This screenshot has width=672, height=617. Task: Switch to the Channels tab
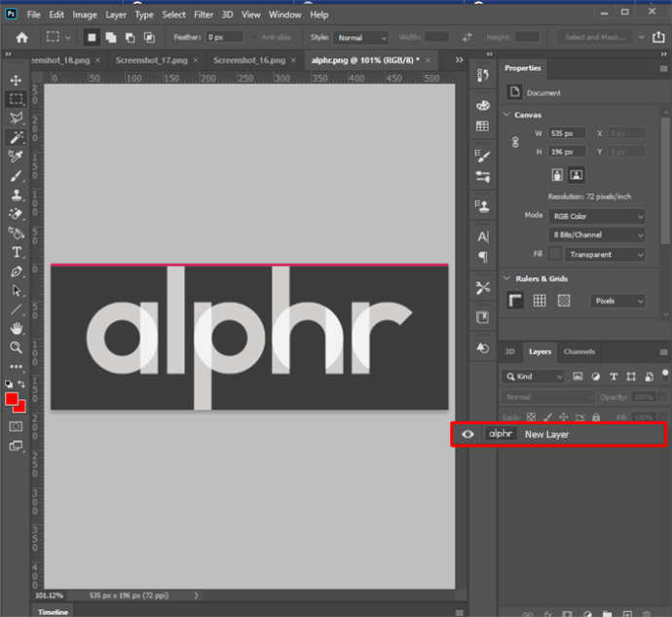click(x=579, y=351)
